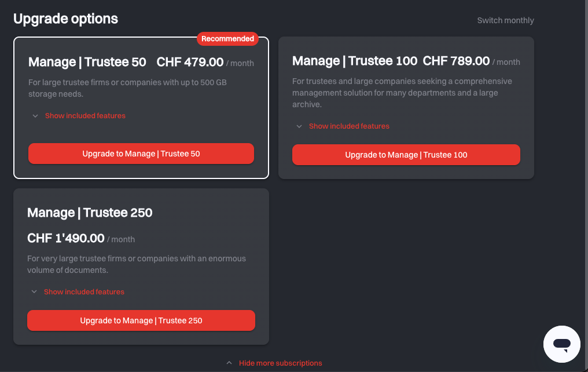
Task: Click the enormous volume of documents description
Action: 137,264
